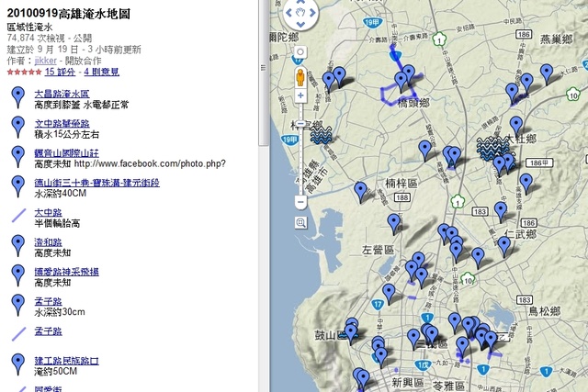Click the pin icon beside 大昌路淹水區
The height and width of the screenshot is (392, 588).
pyautogui.click(x=18, y=97)
